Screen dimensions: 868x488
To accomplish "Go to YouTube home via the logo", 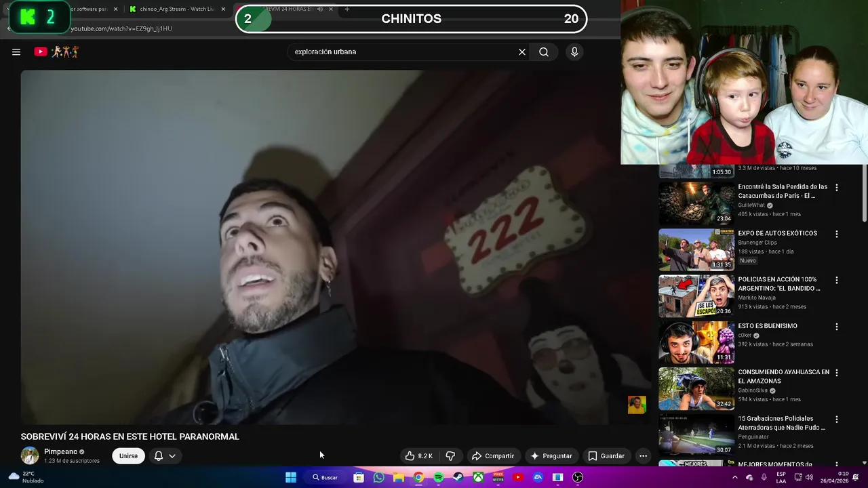I will (56, 52).
